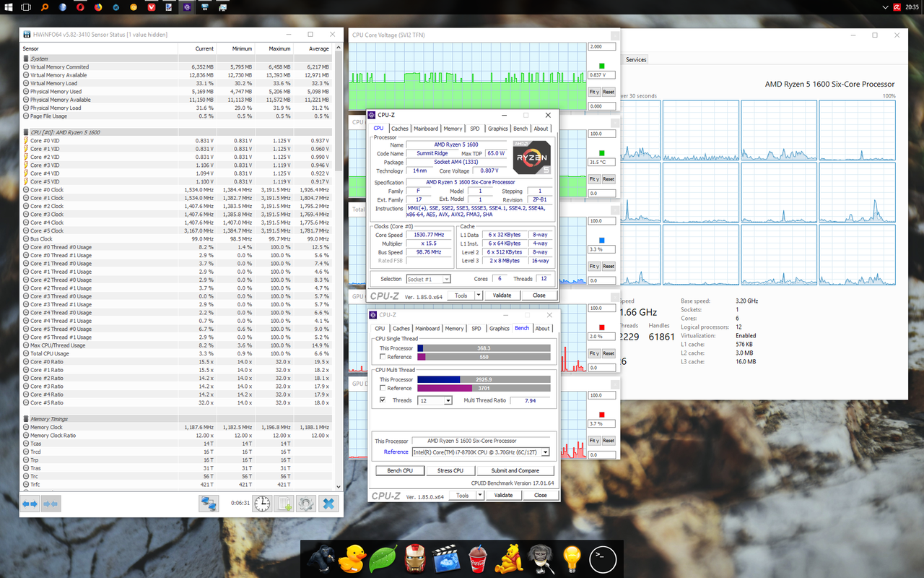This screenshot has width=924, height=578.
Task: Click the Maximum column header in HWiNFO
Action: [275, 48]
